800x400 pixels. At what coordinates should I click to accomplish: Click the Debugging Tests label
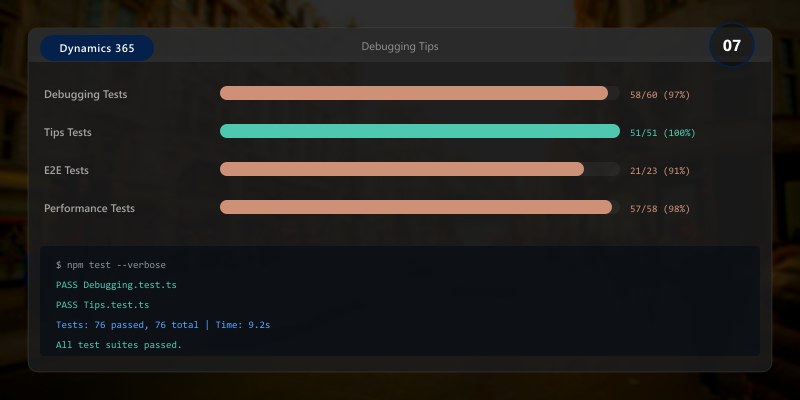click(85, 94)
